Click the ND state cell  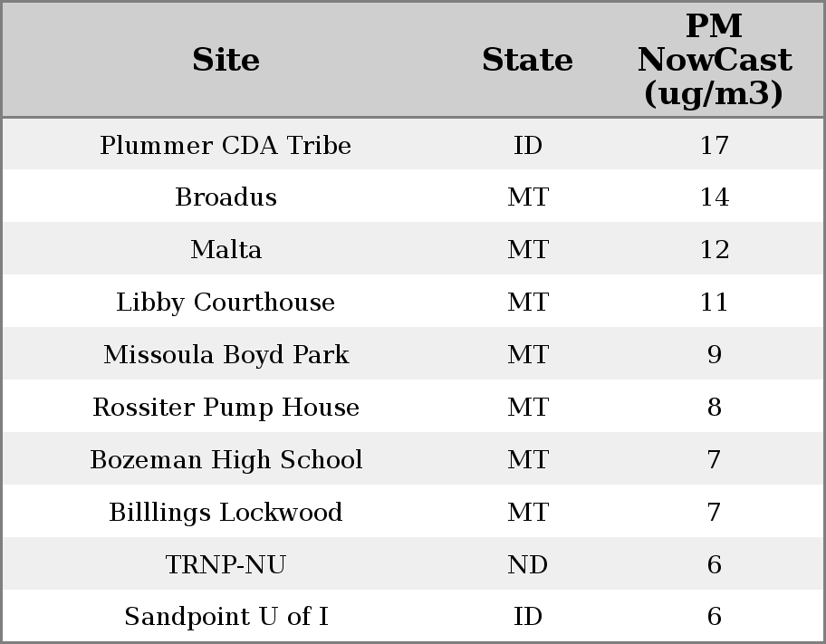coord(527,565)
